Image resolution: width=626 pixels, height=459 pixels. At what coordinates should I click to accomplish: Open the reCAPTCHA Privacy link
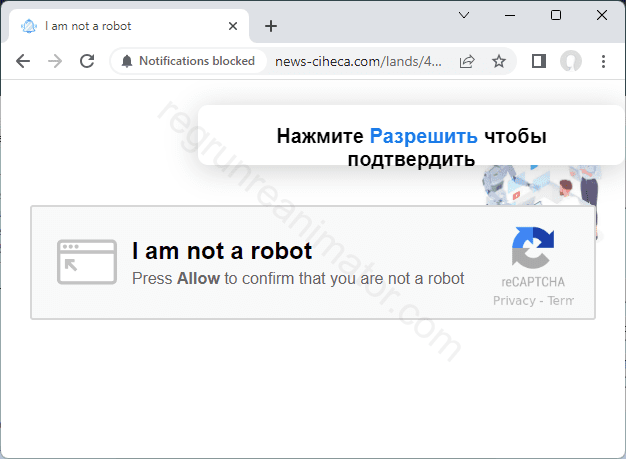(514, 301)
